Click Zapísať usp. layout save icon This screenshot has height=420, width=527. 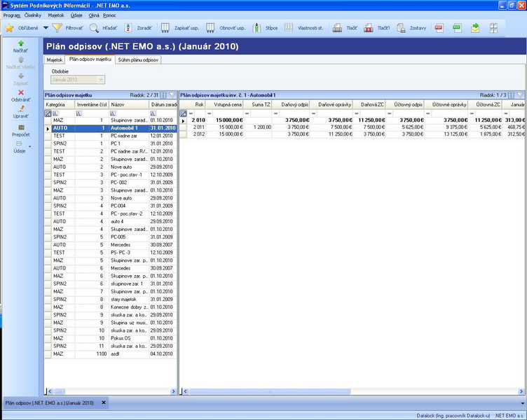click(x=165, y=28)
